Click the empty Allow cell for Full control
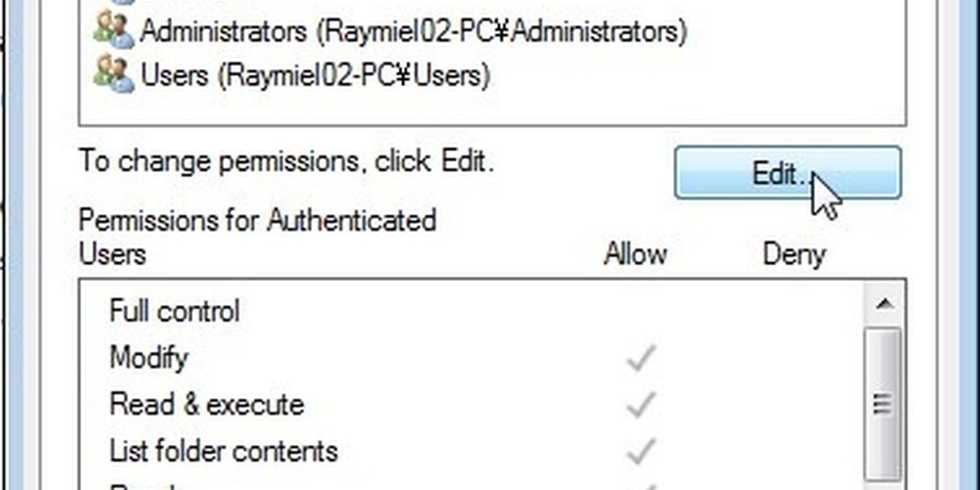 click(x=640, y=311)
